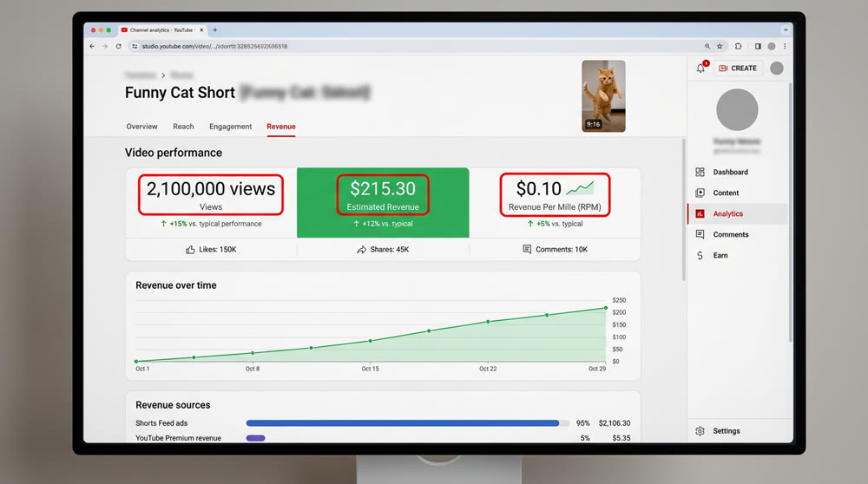
Task: Click the "YouTube Premium revenue" label
Action: pyautogui.click(x=178, y=438)
